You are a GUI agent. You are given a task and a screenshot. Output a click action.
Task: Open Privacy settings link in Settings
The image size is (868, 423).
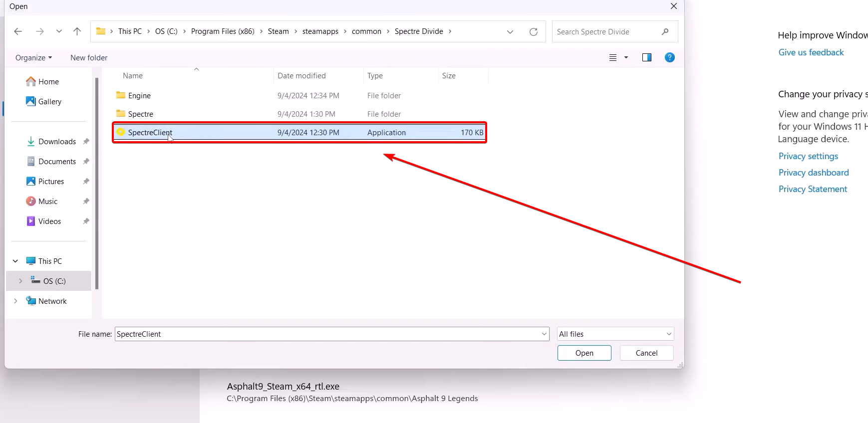[808, 156]
